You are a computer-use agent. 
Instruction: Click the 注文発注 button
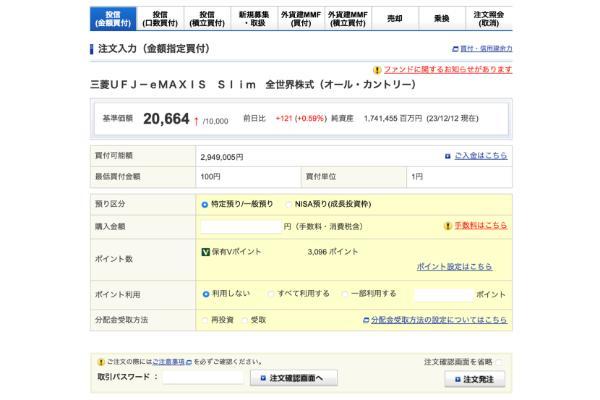point(474,379)
